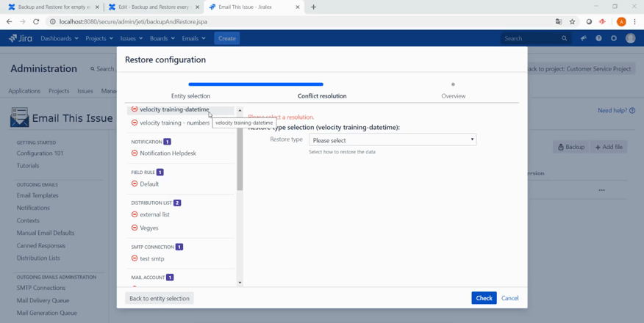Go back in browser history
644x323 pixels.
click(9, 22)
